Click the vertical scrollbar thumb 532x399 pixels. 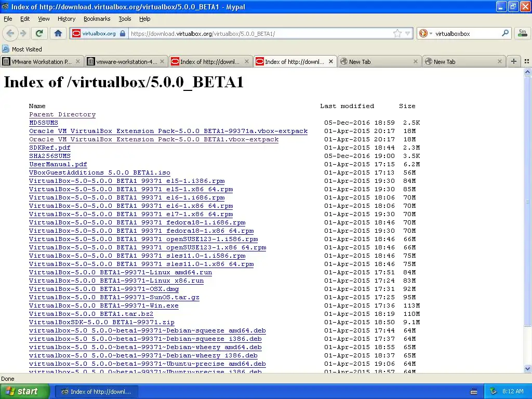pyautogui.click(x=527, y=202)
